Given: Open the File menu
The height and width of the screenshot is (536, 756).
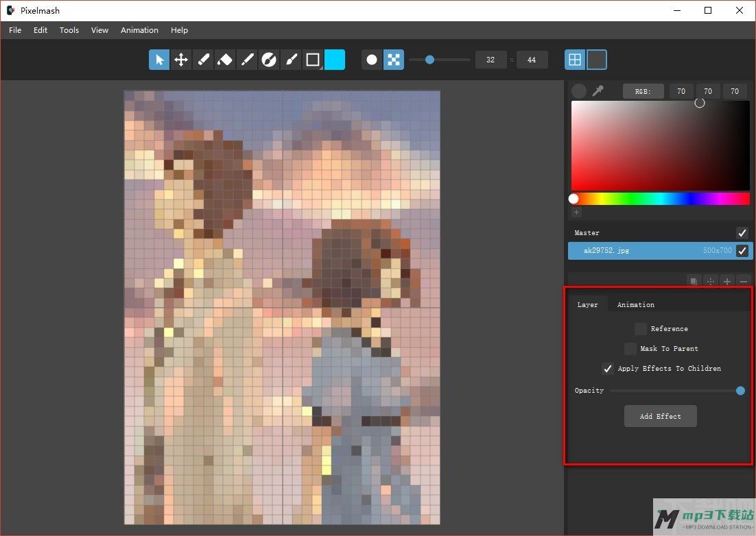Looking at the screenshot, I should coord(15,30).
